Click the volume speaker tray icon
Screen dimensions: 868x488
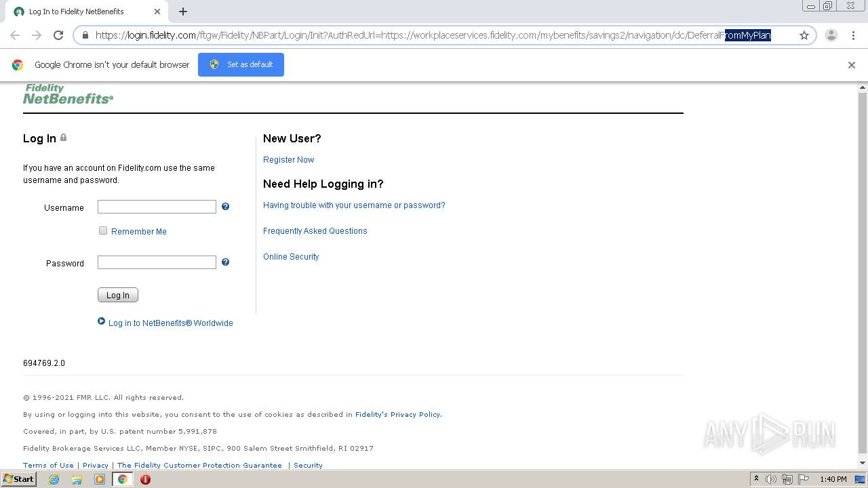771,479
